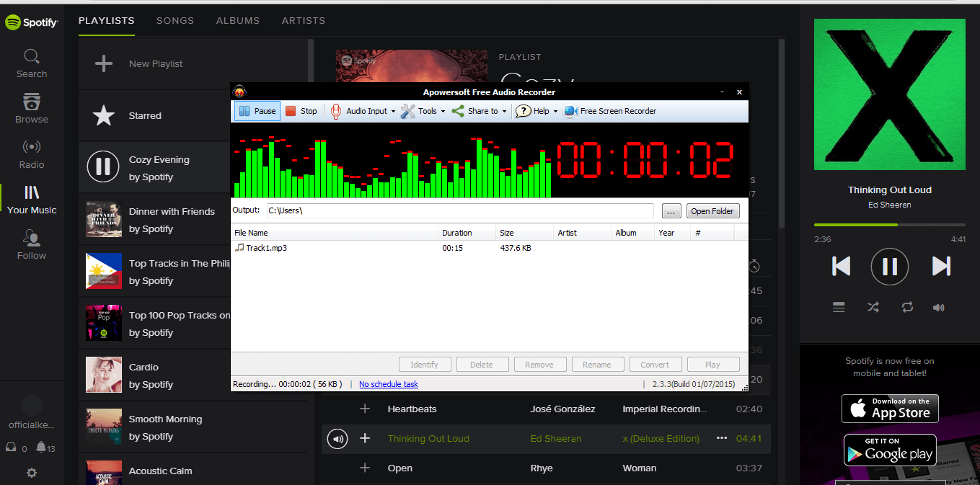This screenshot has width=980, height=485.
Task: Skip to next track in Spotify player
Action: pos(940,266)
